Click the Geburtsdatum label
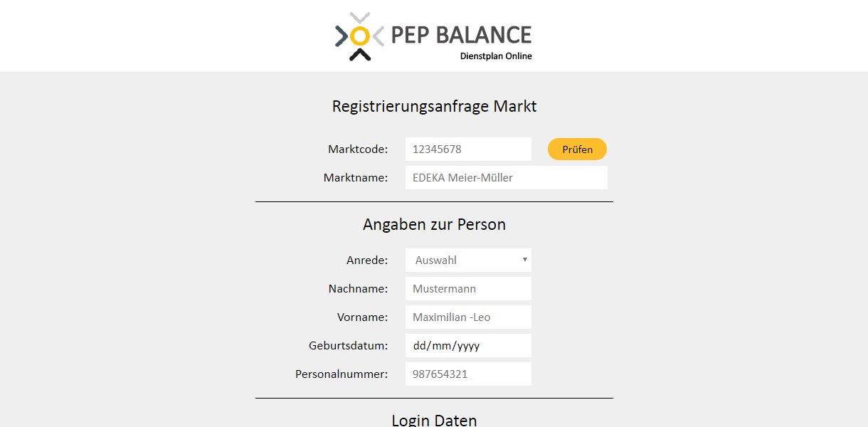The width and height of the screenshot is (868, 427). (349, 346)
